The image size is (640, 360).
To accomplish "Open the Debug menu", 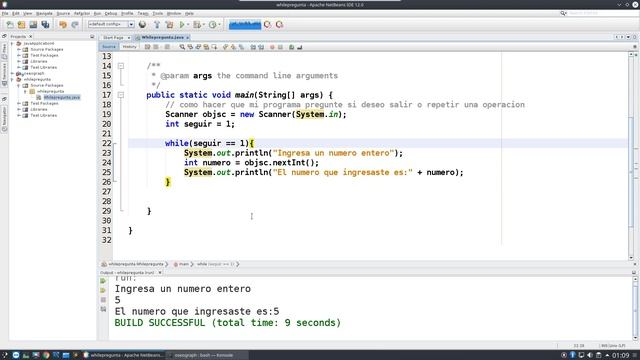I will 111,13.
